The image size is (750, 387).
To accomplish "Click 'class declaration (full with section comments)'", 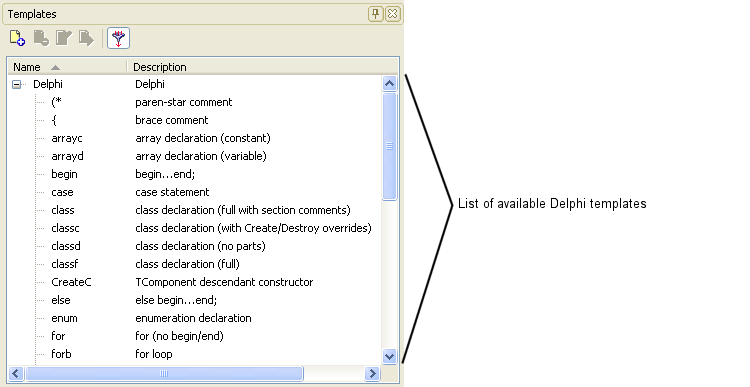I will click(x=243, y=210).
